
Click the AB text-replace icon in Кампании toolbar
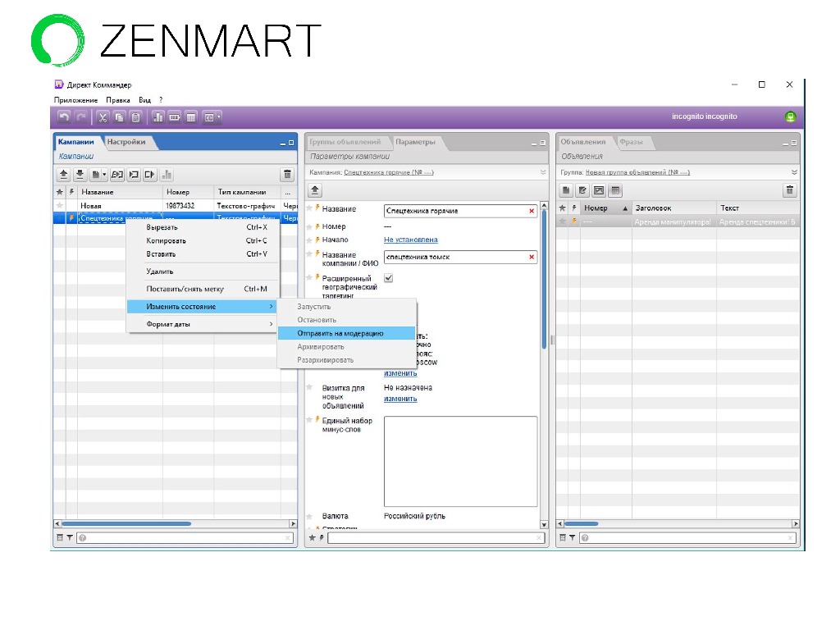tap(117, 174)
